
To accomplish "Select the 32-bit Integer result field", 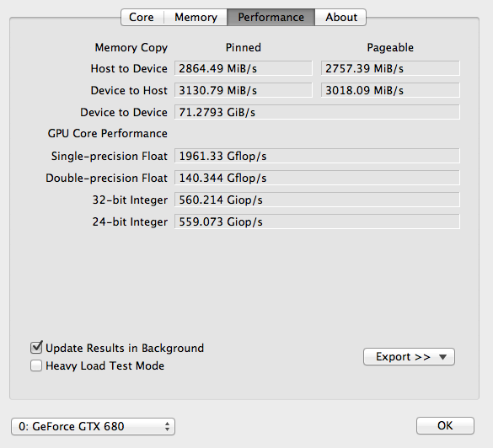I will pos(317,200).
